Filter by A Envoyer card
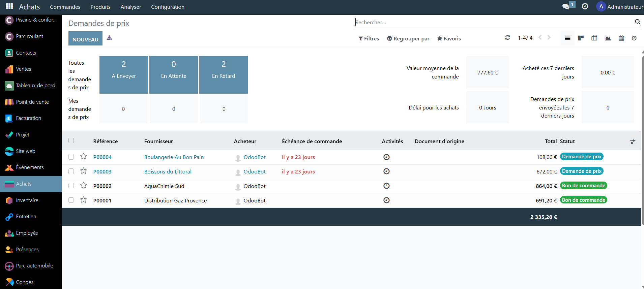This screenshot has height=289, width=644. tap(124, 75)
